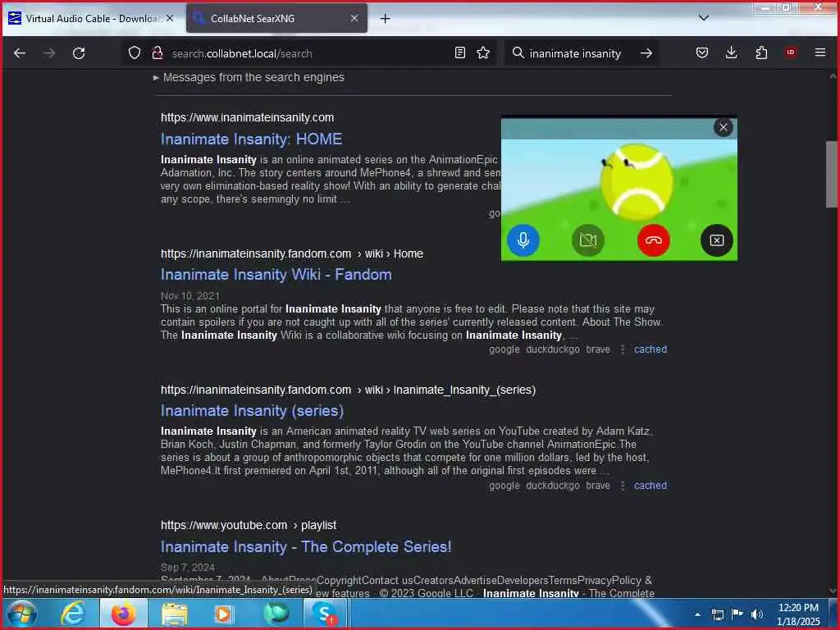
Task: Open Windows Media Player taskbar icon
Action: [223, 614]
